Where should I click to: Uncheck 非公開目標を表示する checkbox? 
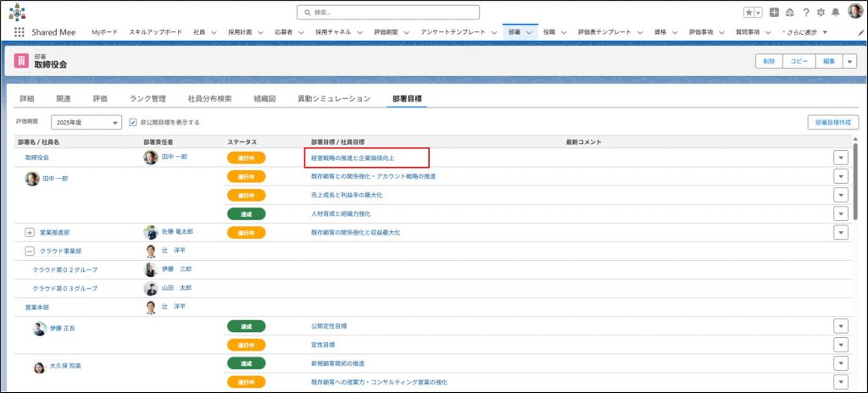[133, 122]
